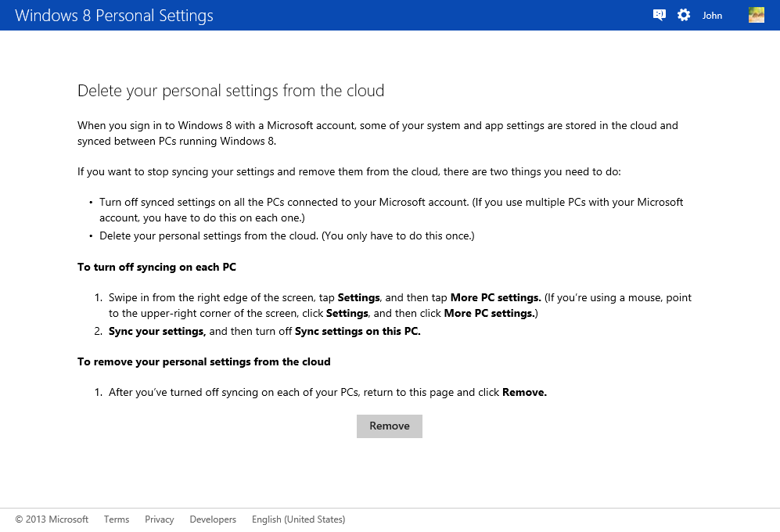780x532 pixels.
Task: Click 'To turn off syncing on each PC' heading
Action: coord(156,267)
